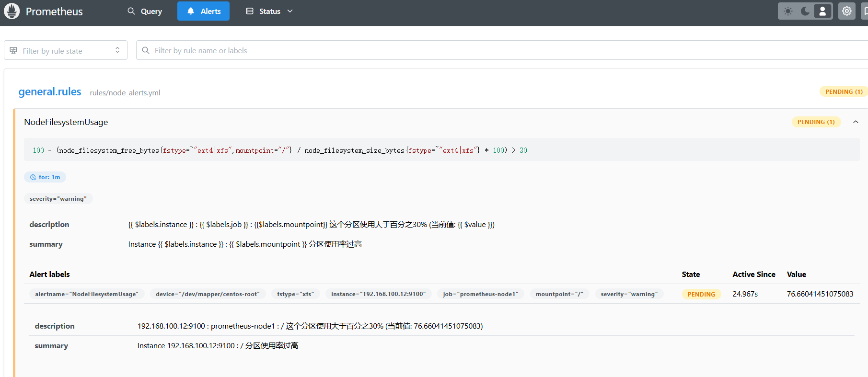This screenshot has width=868, height=377.
Task: Click the Value column header
Action: (797, 274)
